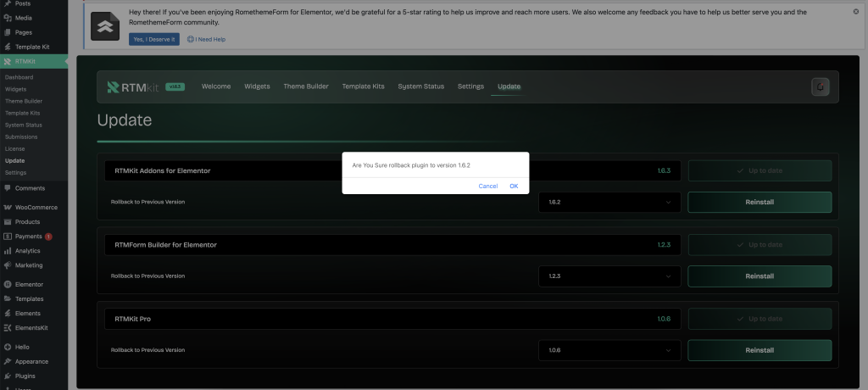Open Settings submenu in sidebar
The width and height of the screenshot is (868, 390).
[x=15, y=173]
